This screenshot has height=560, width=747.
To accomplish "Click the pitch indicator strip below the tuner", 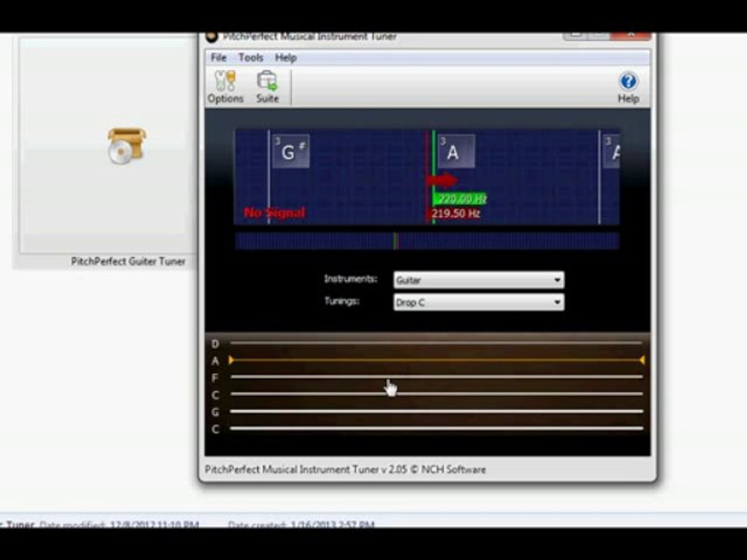I will (x=426, y=241).
